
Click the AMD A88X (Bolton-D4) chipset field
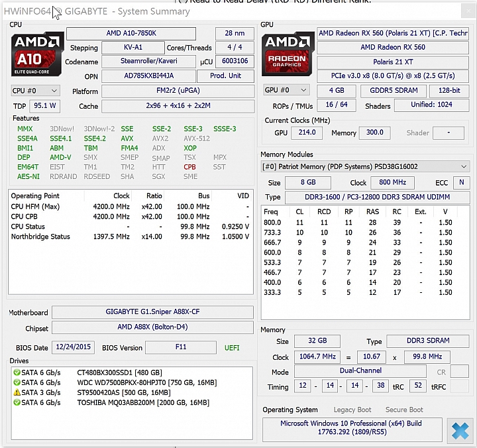coord(152,327)
